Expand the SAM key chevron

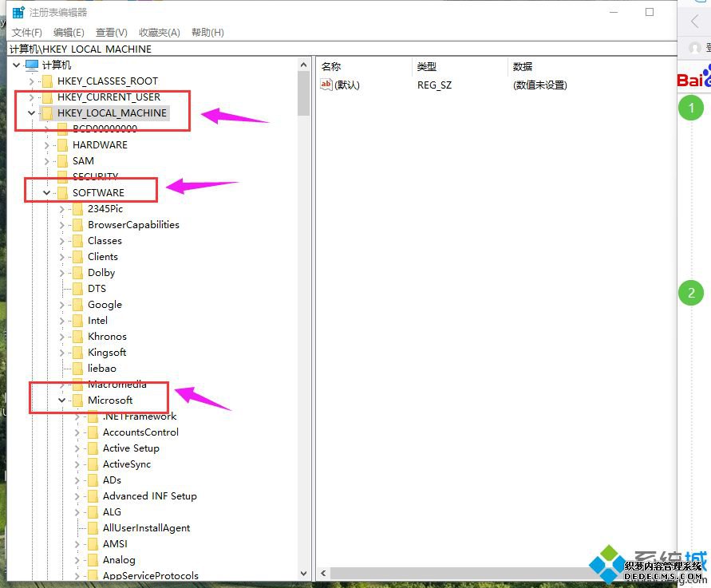[x=47, y=161]
